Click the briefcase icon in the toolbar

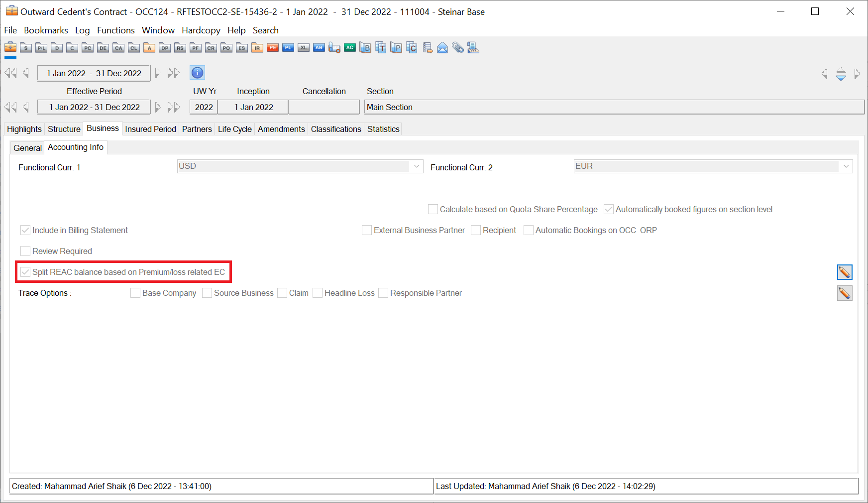(x=10, y=47)
